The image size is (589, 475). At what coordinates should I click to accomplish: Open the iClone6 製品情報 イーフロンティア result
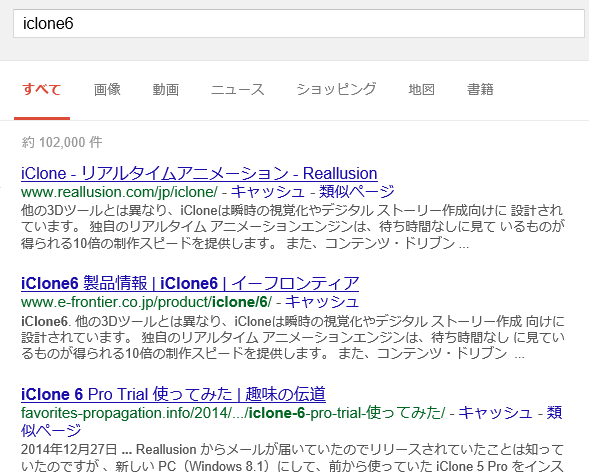pos(190,283)
